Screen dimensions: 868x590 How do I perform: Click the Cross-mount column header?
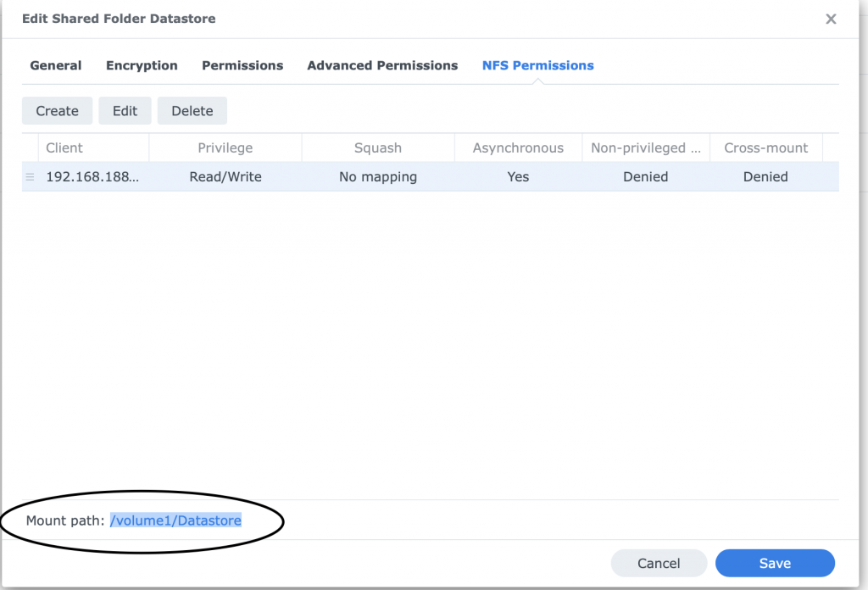click(x=765, y=147)
